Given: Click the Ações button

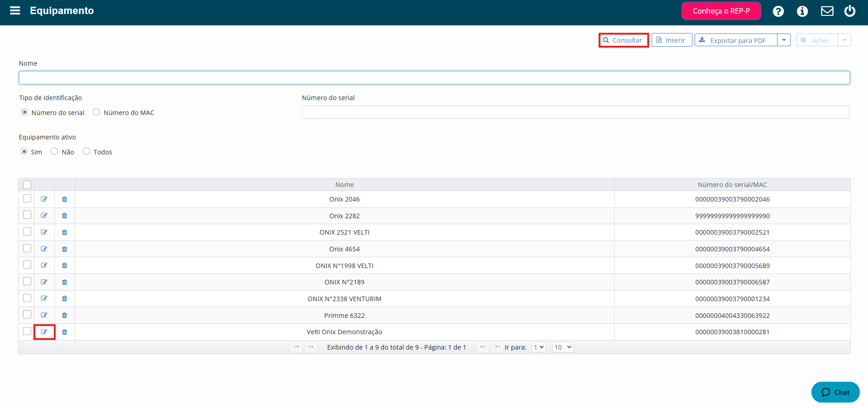Looking at the screenshot, I should tap(817, 40).
